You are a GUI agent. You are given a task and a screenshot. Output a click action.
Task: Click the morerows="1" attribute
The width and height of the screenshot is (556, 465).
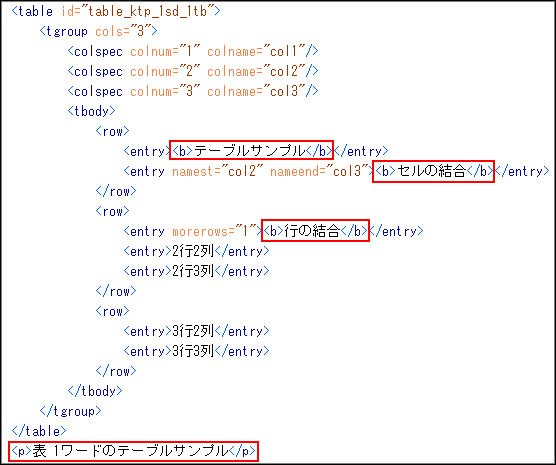tap(214, 232)
